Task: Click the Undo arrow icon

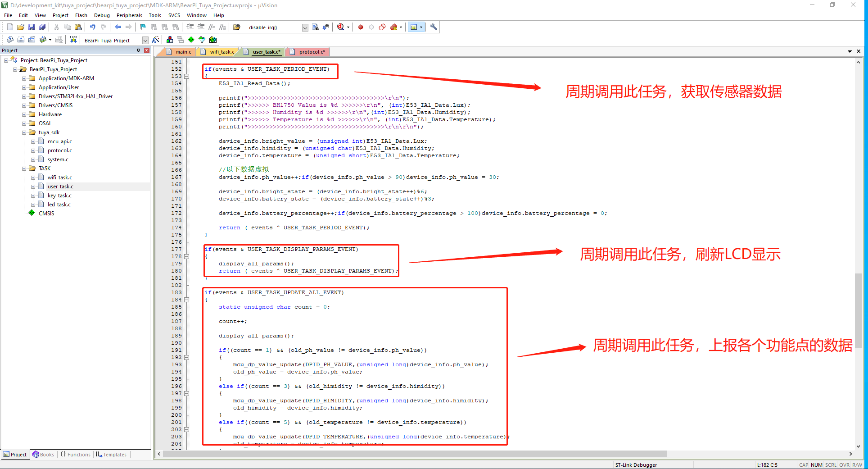Action: 93,27
